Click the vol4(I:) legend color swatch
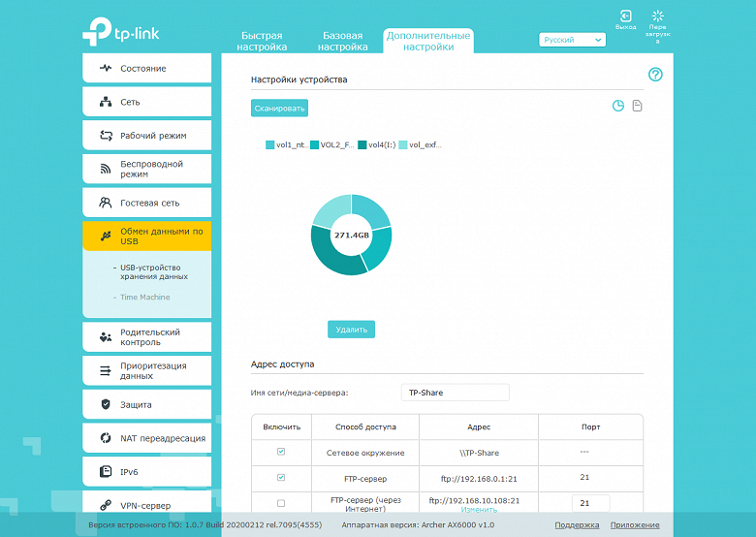This screenshot has height=537, width=756. 362,144
